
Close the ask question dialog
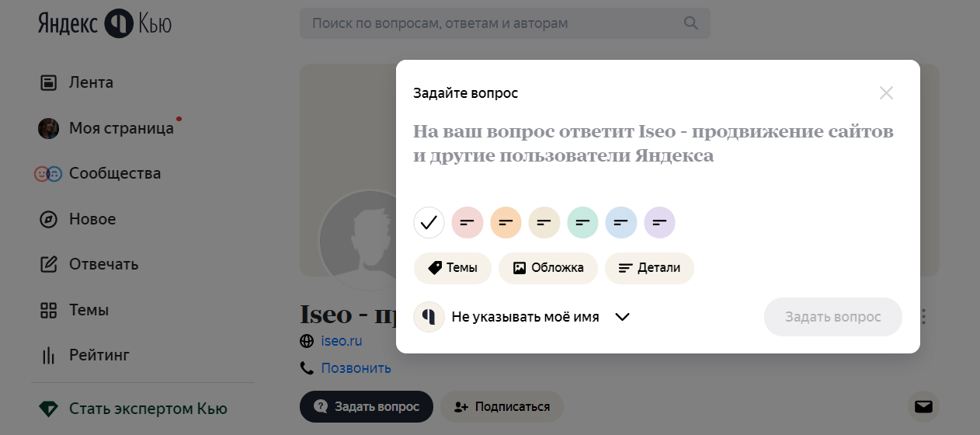click(x=886, y=93)
